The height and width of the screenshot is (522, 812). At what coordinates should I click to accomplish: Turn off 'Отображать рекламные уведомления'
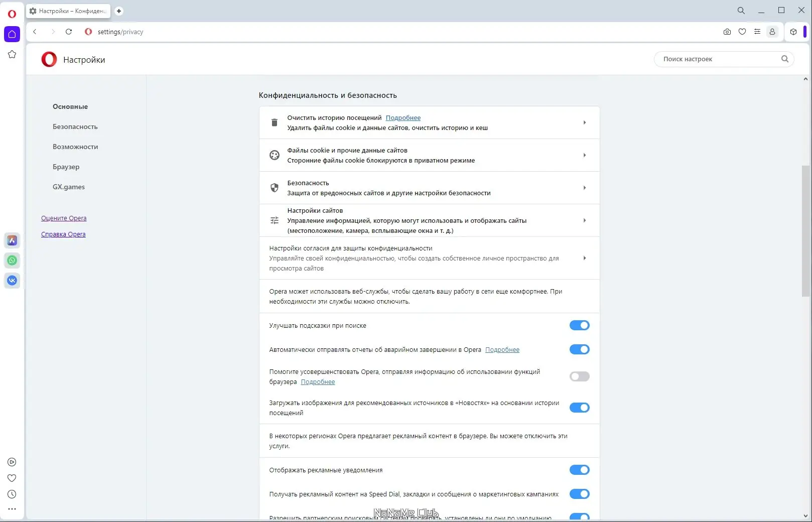pyautogui.click(x=580, y=470)
